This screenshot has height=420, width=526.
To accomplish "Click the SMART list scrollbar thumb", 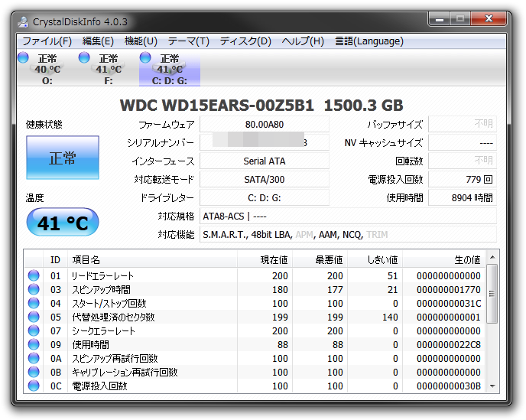I will tap(492, 294).
